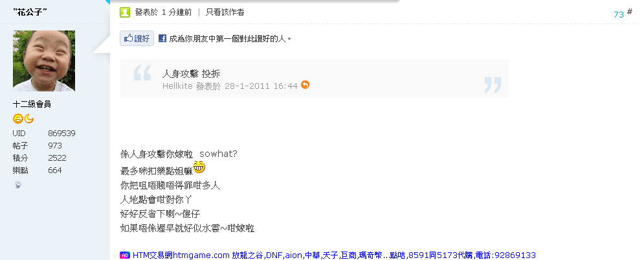The image size is (644, 260).
Task: Click the moon rank icon
Action: [28, 119]
